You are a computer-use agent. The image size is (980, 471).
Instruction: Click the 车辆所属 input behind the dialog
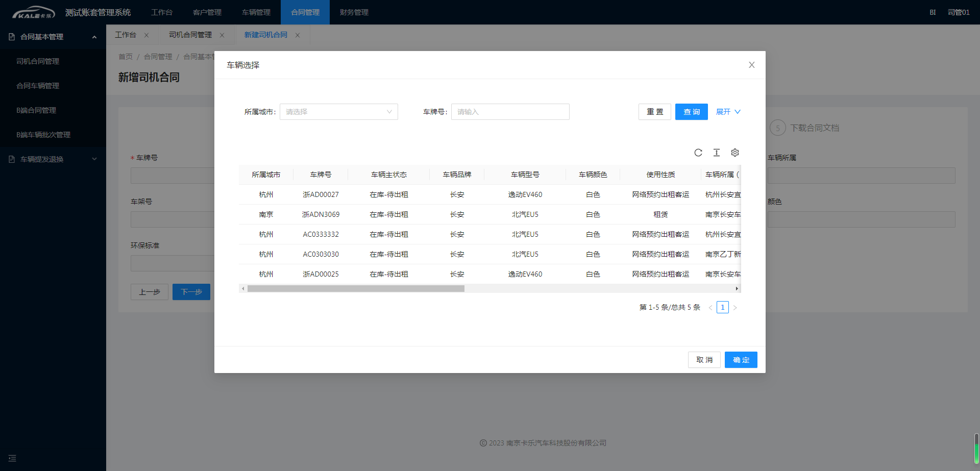[862, 176]
